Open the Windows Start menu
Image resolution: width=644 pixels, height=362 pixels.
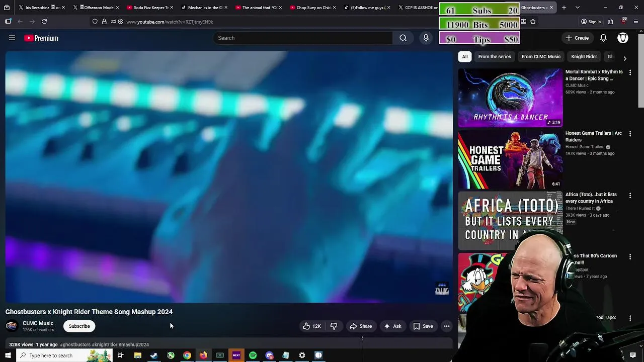tap(8, 355)
